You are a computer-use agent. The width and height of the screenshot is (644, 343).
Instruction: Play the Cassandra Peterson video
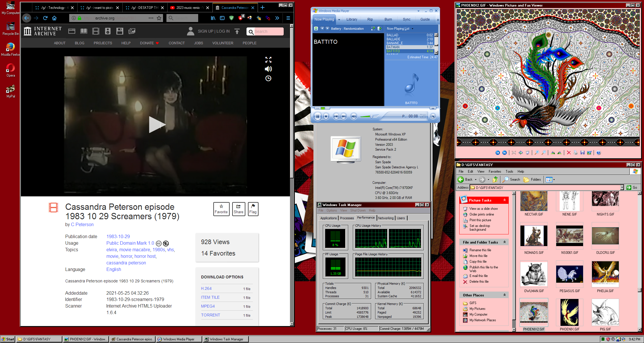tap(157, 125)
